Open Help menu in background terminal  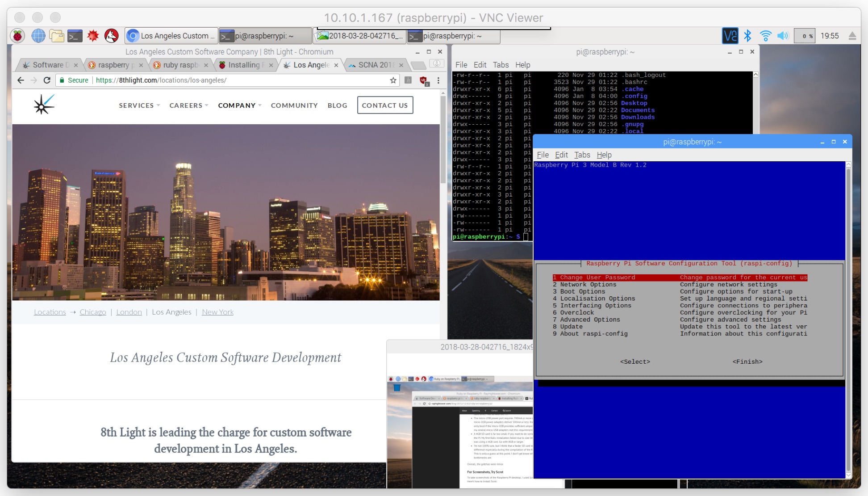click(x=522, y=65)
